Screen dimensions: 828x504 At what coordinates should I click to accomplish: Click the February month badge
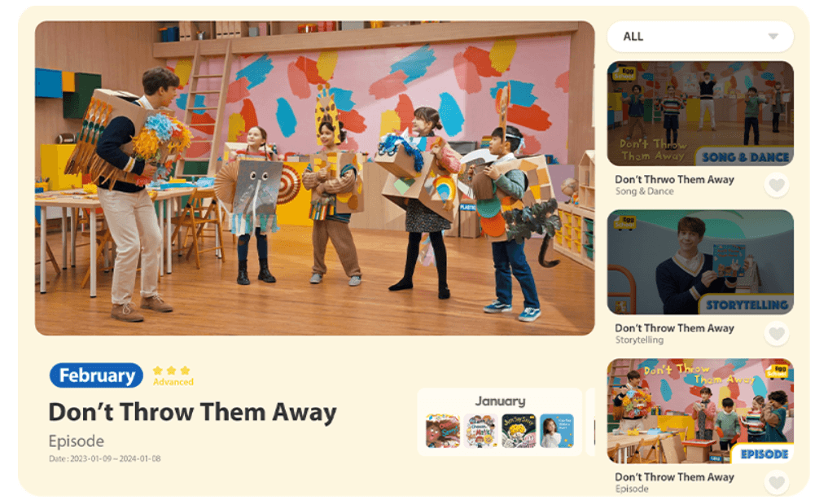click(97, 375)
